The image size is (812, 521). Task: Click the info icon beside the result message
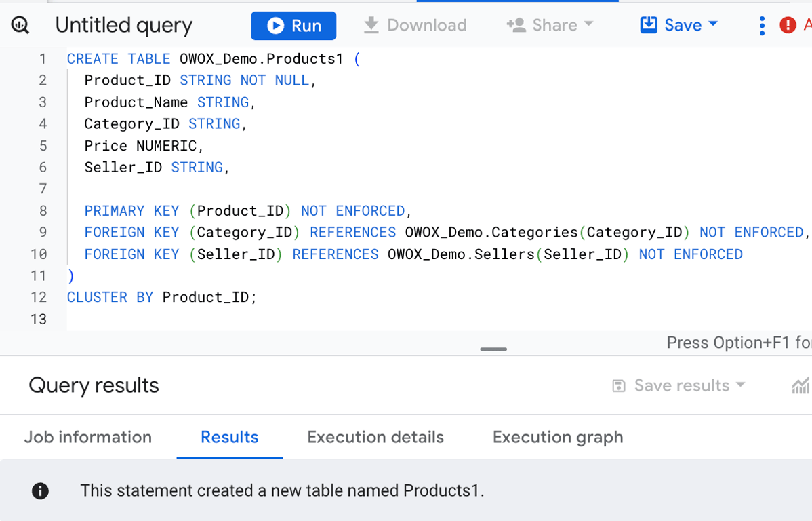point(40,490)
